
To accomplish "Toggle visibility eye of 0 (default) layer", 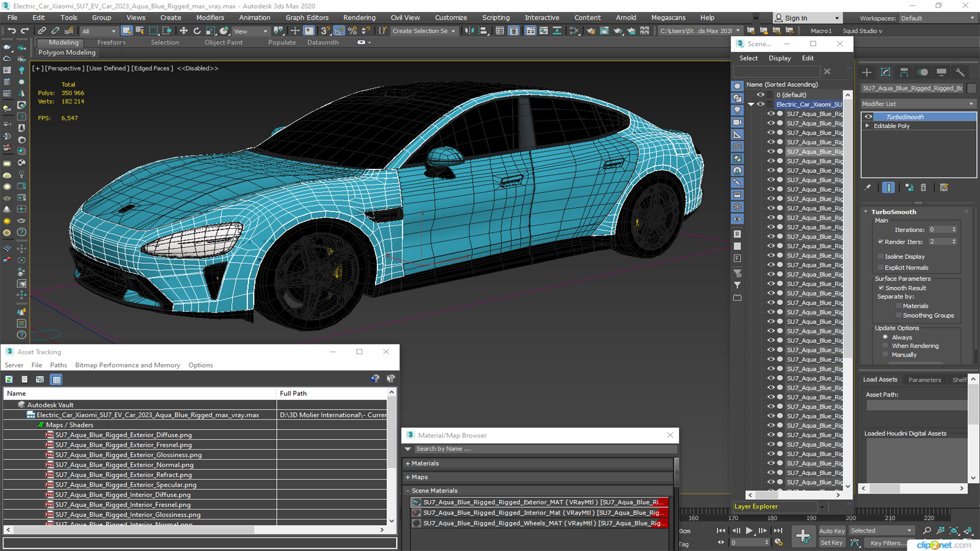I will click(761, 95).
